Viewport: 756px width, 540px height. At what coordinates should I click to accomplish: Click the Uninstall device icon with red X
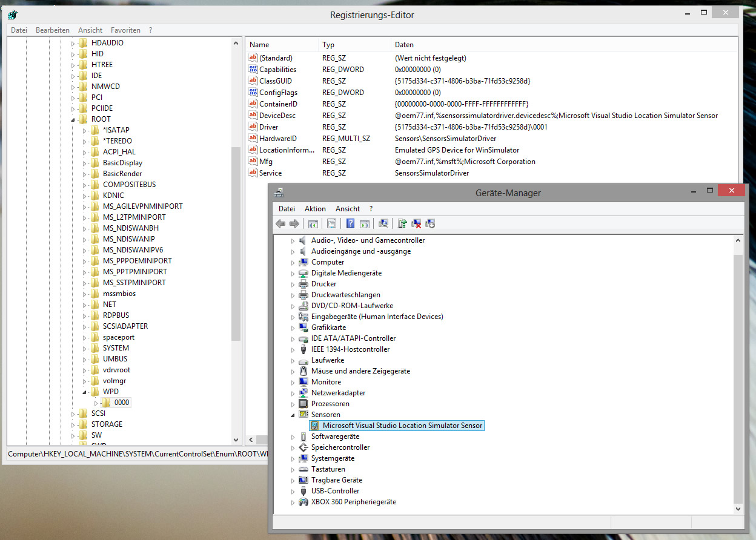pyautogui.click(x=416, y=224)
